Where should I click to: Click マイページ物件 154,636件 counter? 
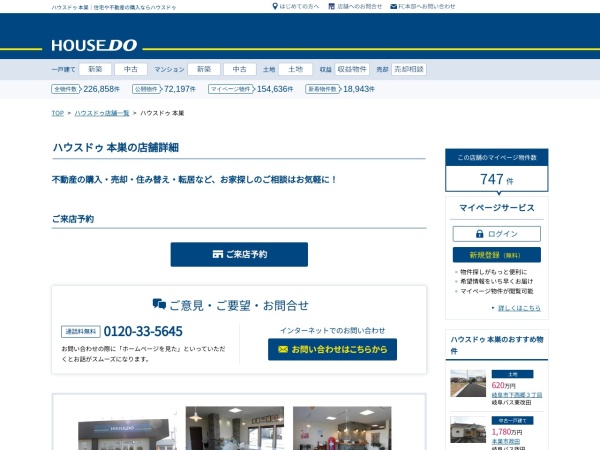pos(251,89)
